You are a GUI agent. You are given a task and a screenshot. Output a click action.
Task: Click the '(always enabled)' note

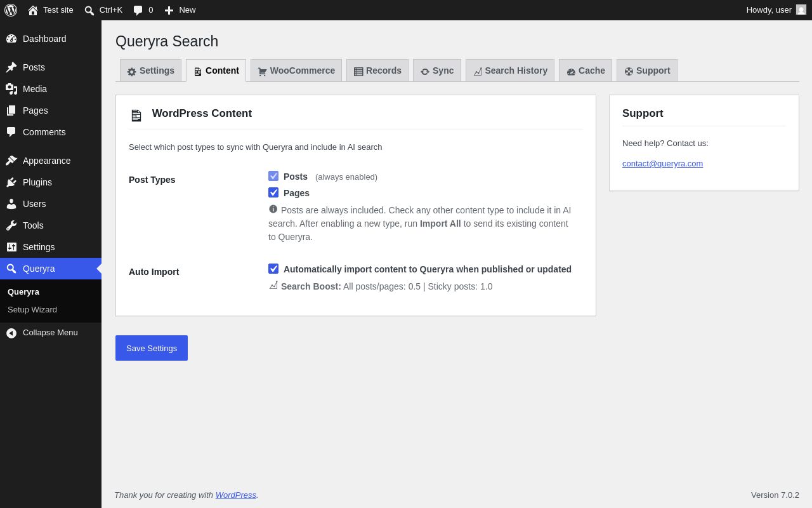coord(346,177)
